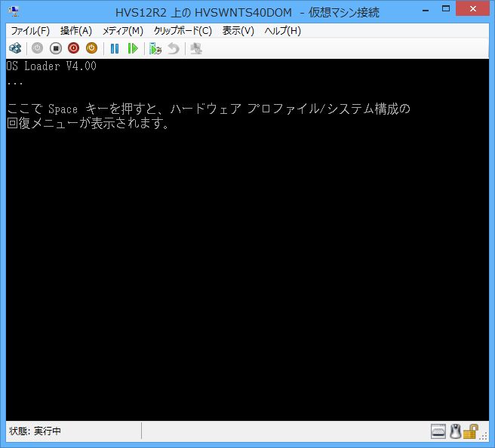Turn off the virtual machine
Screen dimensions: 495x448
tap(56, 48)
